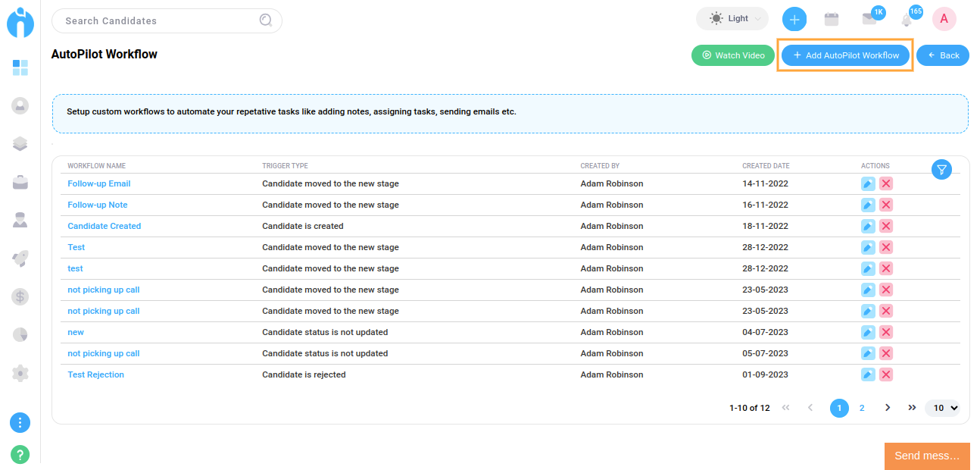980x470 pixels.
Task: Click the dollar sign icon in sidebar
Action: (20, 296)
